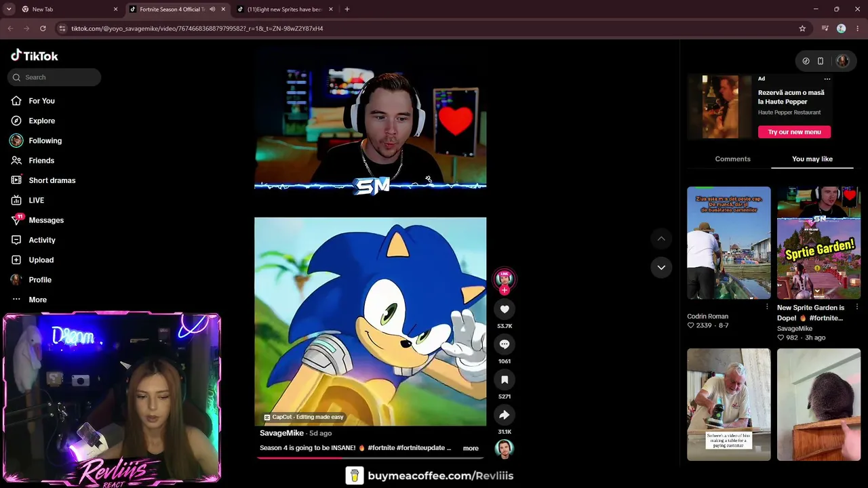Viewport: 868px width, 488px height.
Task: Open the #fortniteupdate hashtag link
Action: [425, 448]
